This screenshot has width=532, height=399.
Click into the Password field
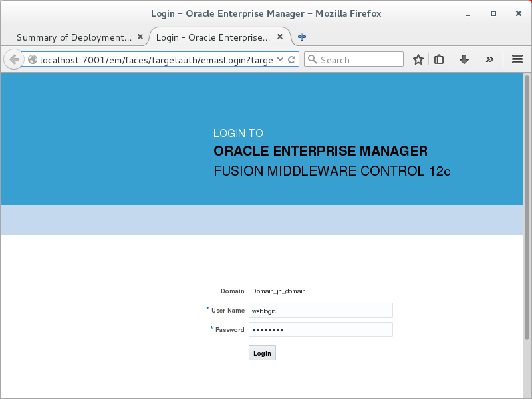(321, 330)
